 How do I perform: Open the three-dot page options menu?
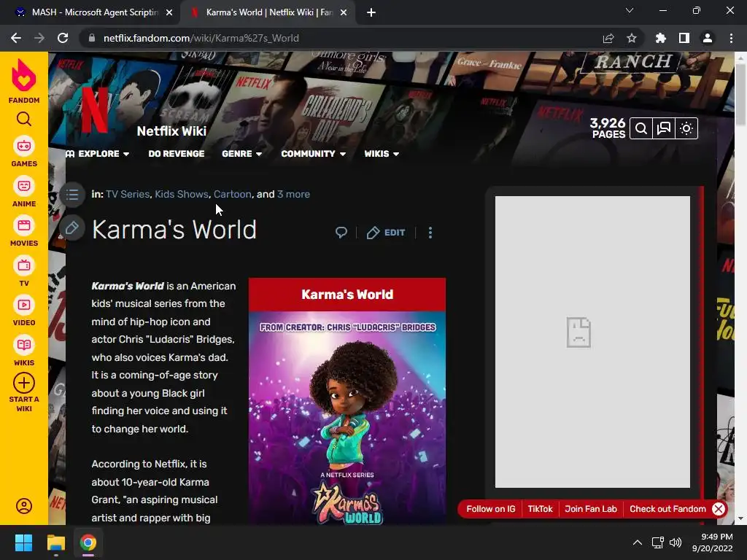pos(430,233)
